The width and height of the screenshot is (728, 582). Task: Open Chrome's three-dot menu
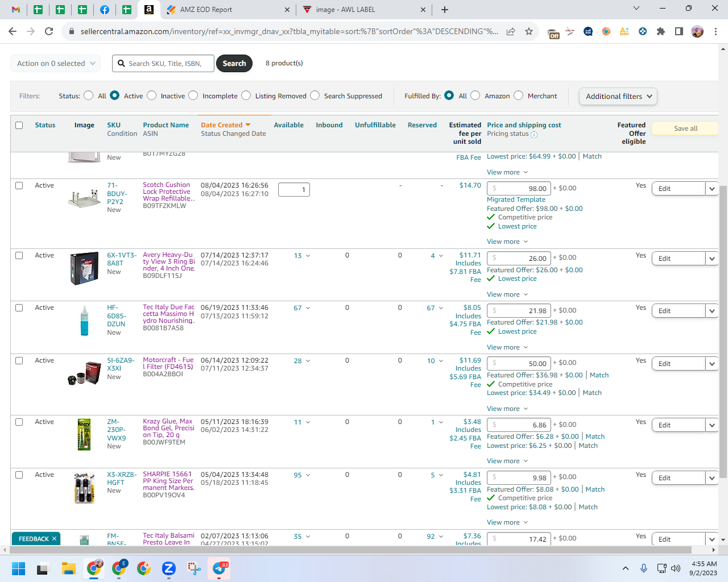715,31
